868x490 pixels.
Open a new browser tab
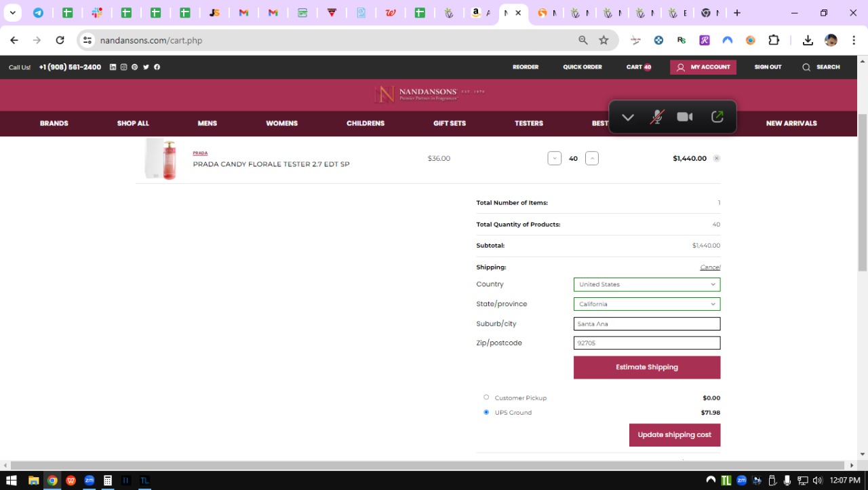pyautogui.click(x=737, y=13)
